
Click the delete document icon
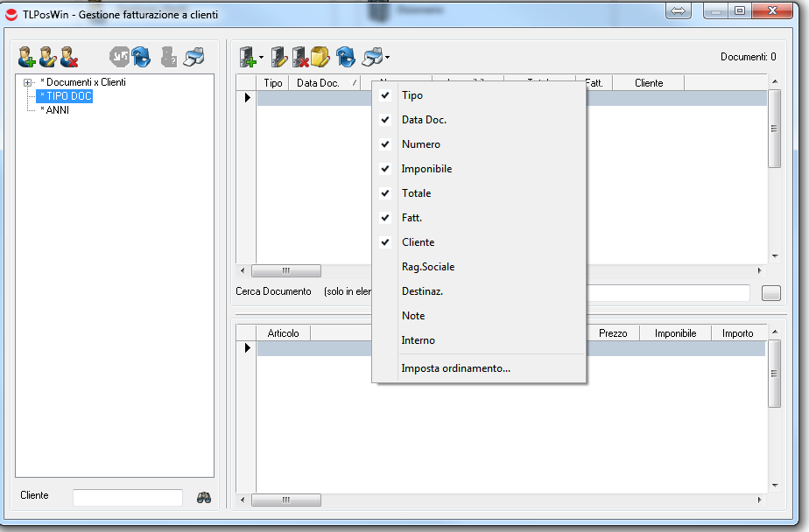pos(300,58)
